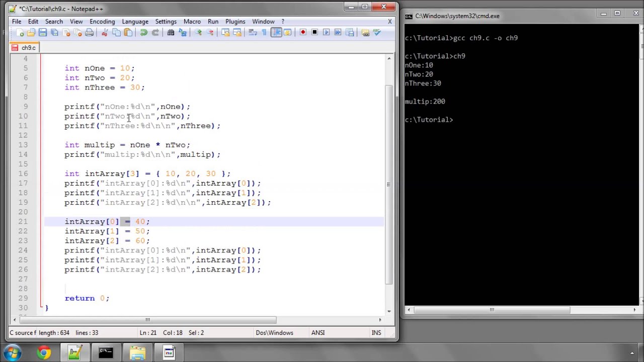The height and width of the screenshot is (362, 644).
Task: Click the Close document toolbar icon
Action: tap(66, 33)
